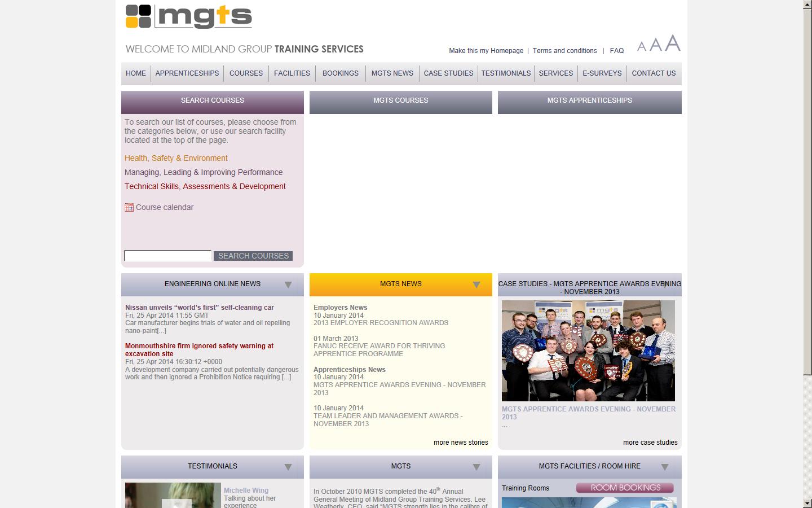Select the smallest text size A
The image size is (812, 508).
click(642, 47)
